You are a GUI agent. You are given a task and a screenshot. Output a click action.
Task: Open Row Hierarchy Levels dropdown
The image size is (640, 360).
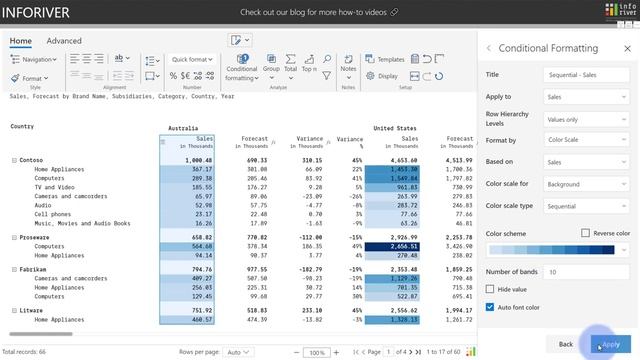point(586,120)
